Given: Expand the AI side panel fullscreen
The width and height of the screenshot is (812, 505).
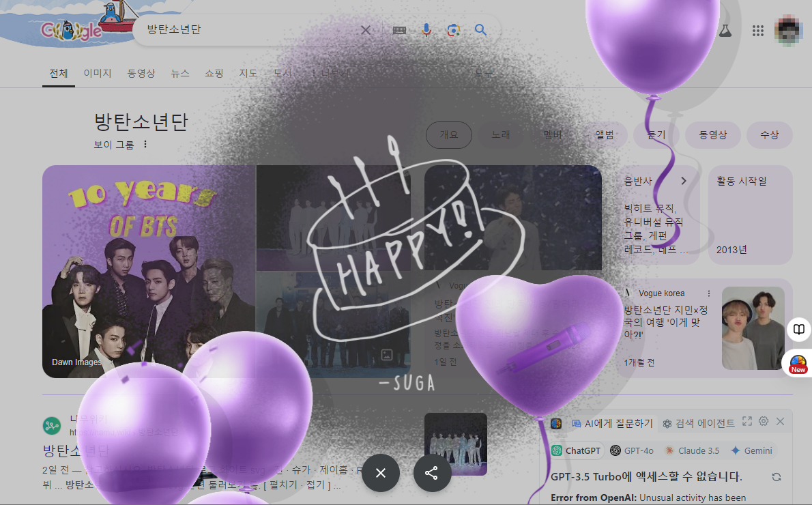Looking at the screenshot, I should click(x=746, y=421).
